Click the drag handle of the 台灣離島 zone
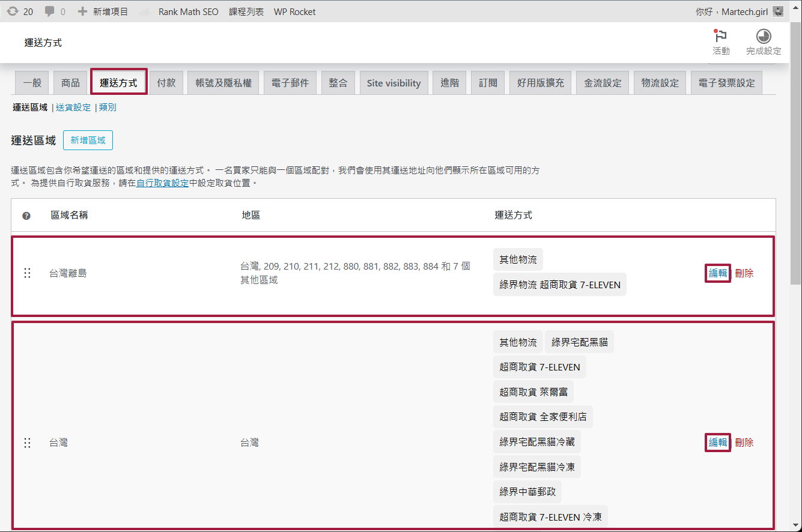 27,273
